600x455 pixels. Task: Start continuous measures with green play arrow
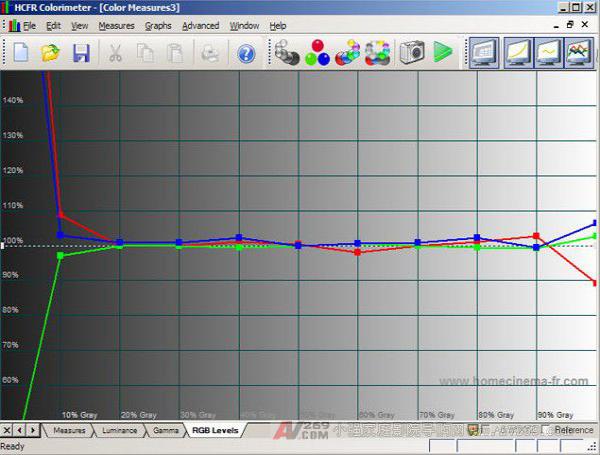pos(443,52)
